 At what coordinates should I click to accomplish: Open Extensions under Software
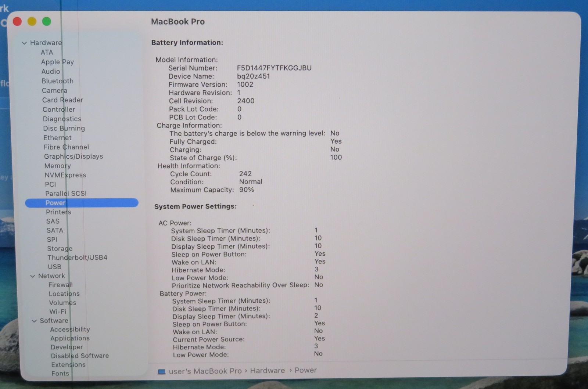[68, 365]
